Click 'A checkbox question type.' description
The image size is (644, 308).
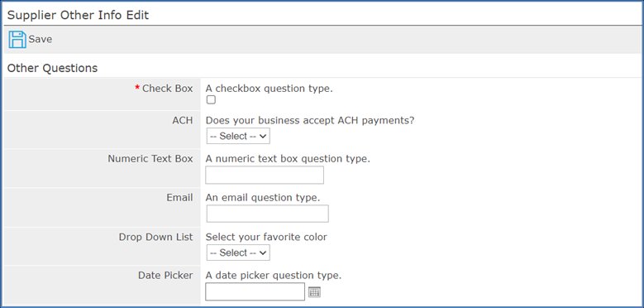[269, 89]
